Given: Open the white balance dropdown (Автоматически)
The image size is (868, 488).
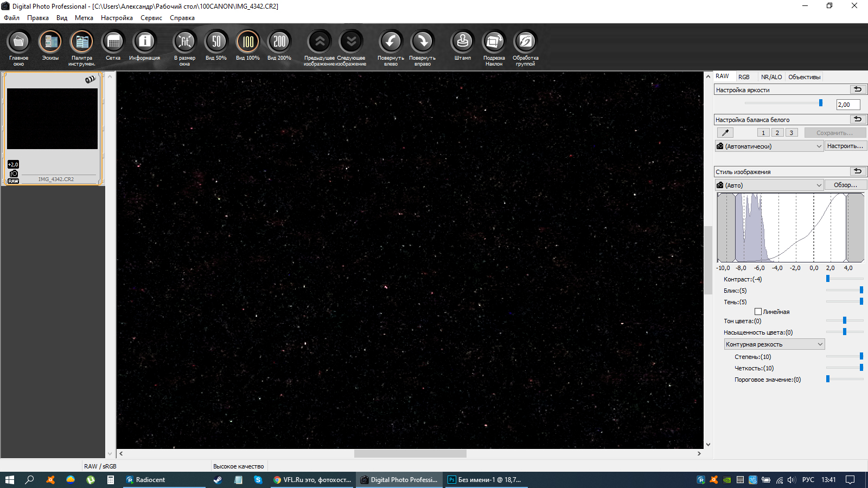Looking at the screenshot, I should pos(769,146).
